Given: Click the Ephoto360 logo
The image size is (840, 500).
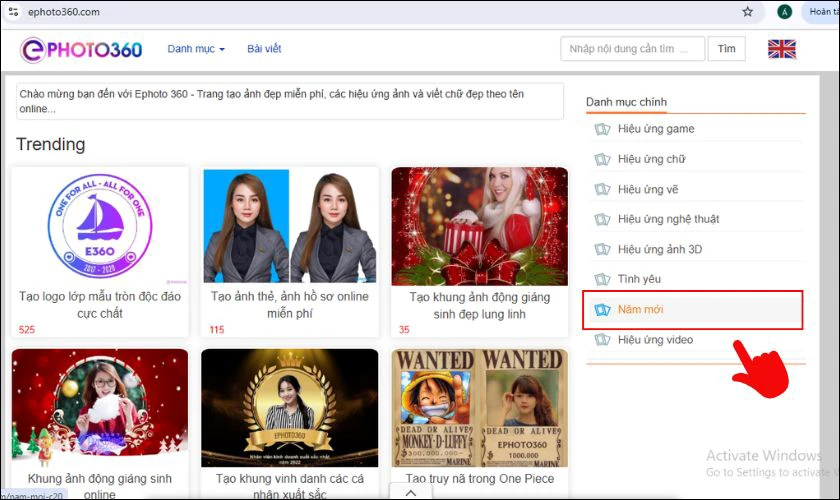Looking at the screenshot, I should click(81, 50).
